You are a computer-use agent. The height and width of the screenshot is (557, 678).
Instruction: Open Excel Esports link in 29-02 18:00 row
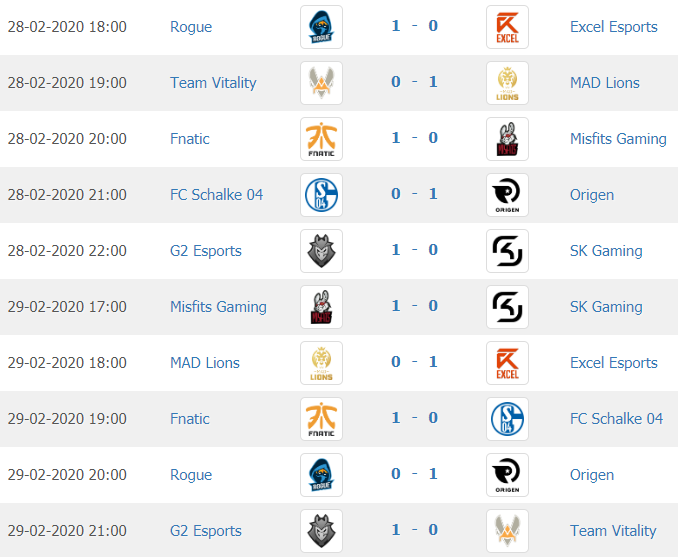pos(614,363)
